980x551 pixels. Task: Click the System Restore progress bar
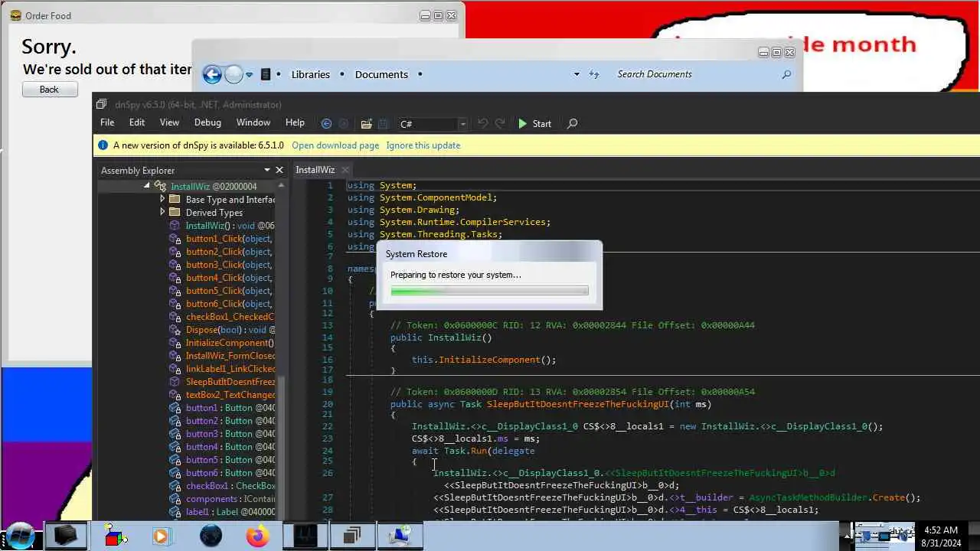coord(489,291)
